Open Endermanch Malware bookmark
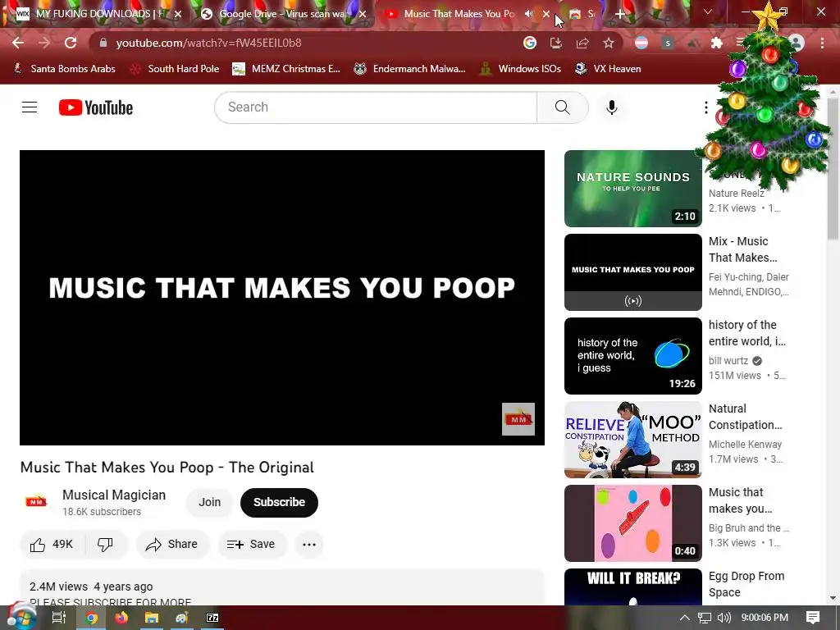Screen dimensions: 840x630 (x=410, y=69)
